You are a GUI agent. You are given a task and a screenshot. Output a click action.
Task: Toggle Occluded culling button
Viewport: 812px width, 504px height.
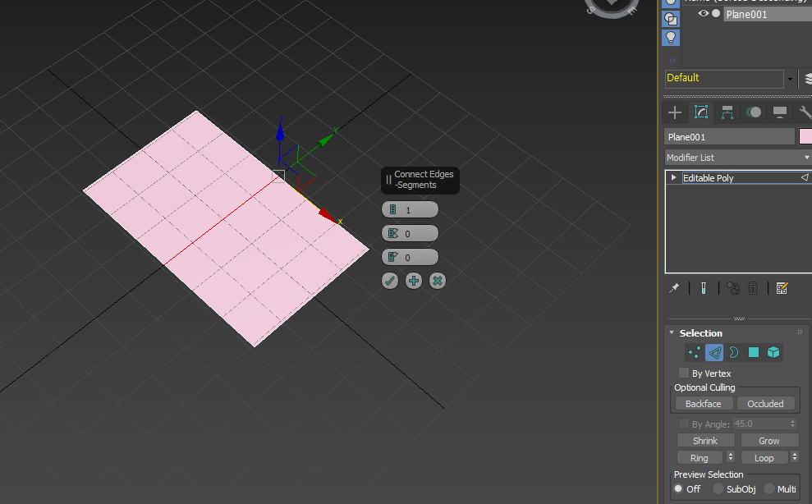pos(765,404)
